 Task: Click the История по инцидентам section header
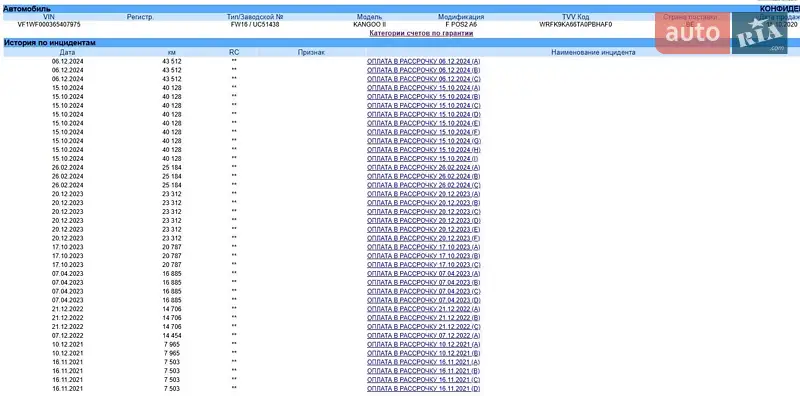coord(49,43)
